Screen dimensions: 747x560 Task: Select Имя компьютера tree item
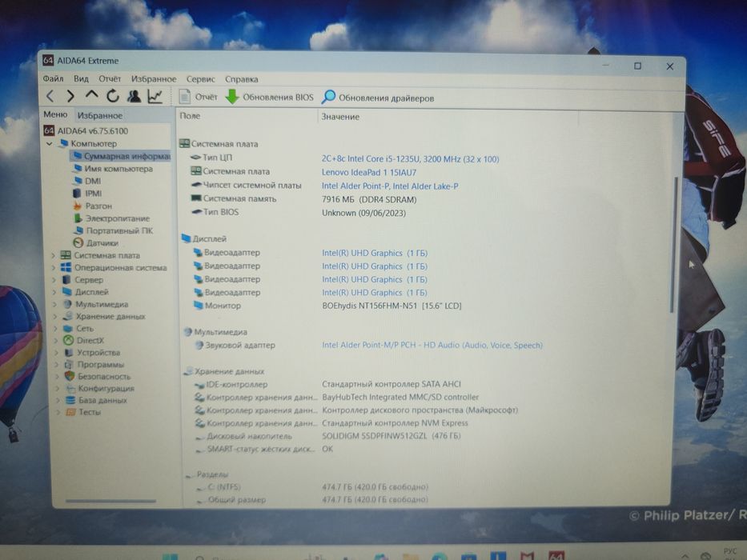click(113, 169)
